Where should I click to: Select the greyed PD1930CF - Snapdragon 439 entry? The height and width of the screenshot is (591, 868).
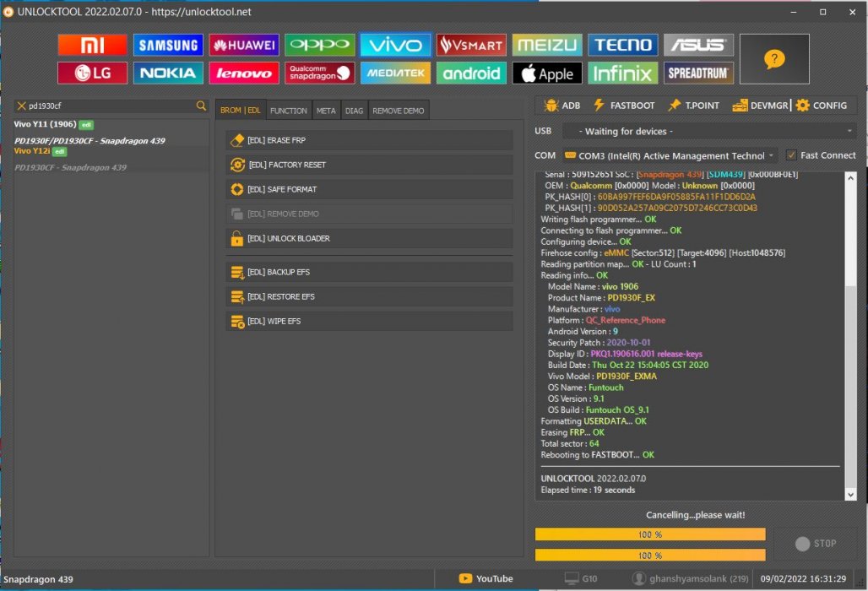tap(70, 167)
